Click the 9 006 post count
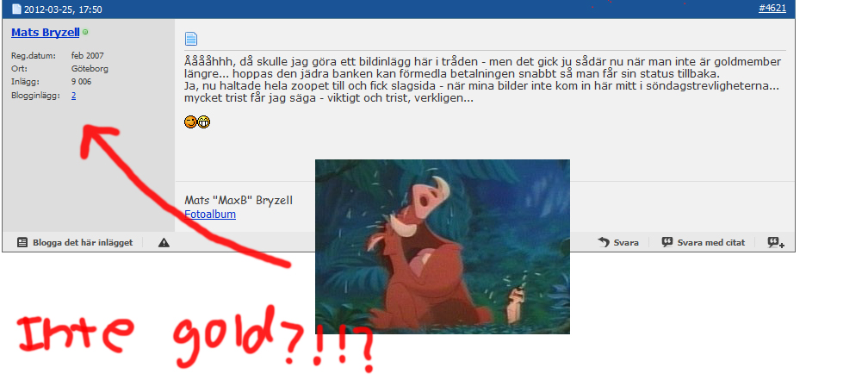This screenshot has width=868, height=386. pos(81,81)
